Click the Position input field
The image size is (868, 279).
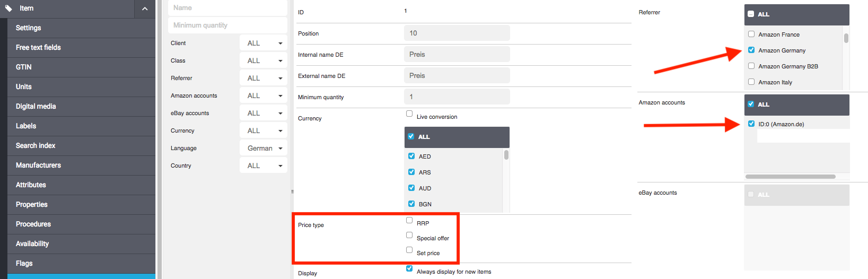tap(457, 33)
